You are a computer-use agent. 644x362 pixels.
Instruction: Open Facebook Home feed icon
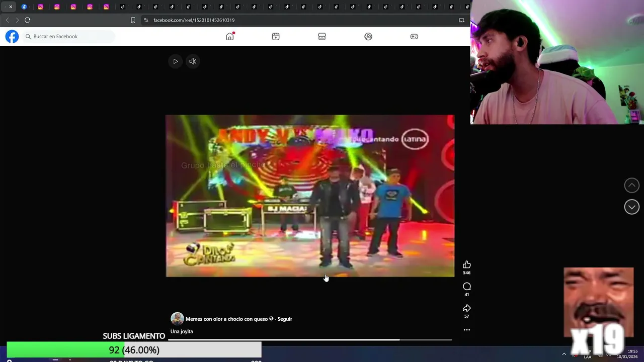[230, 36]
